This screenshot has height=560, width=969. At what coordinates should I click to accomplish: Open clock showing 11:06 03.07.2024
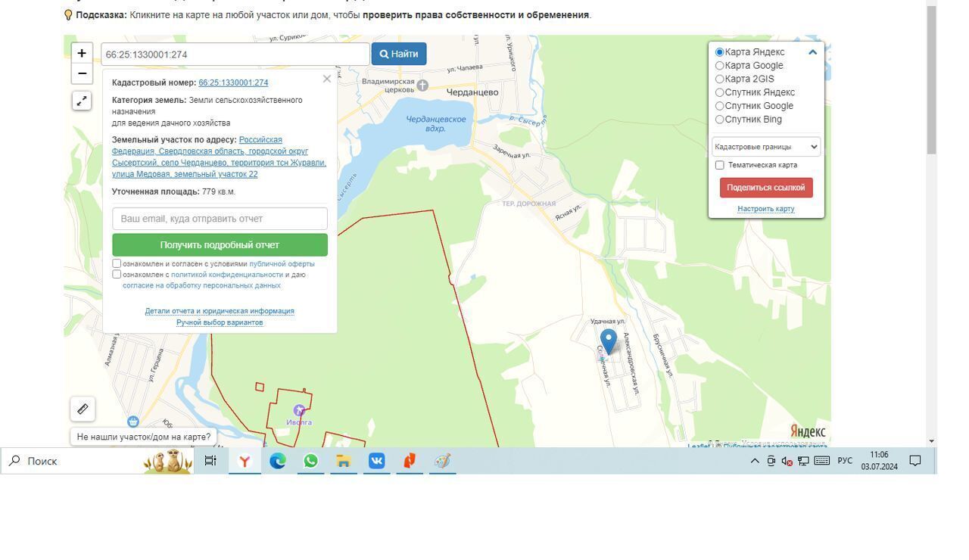pyautogui.click(x=879, y=461)
